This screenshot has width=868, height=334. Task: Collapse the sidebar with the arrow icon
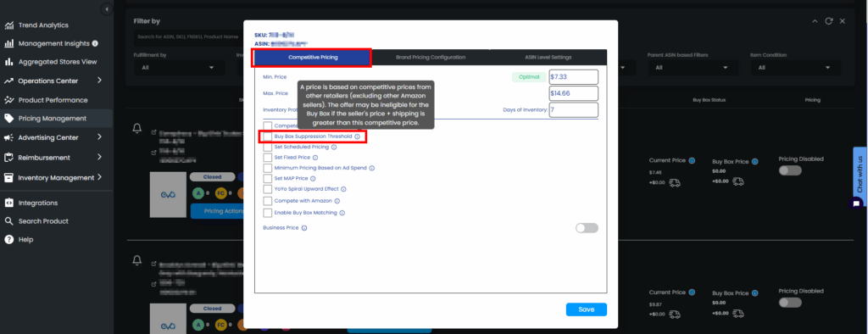(107, 9)
